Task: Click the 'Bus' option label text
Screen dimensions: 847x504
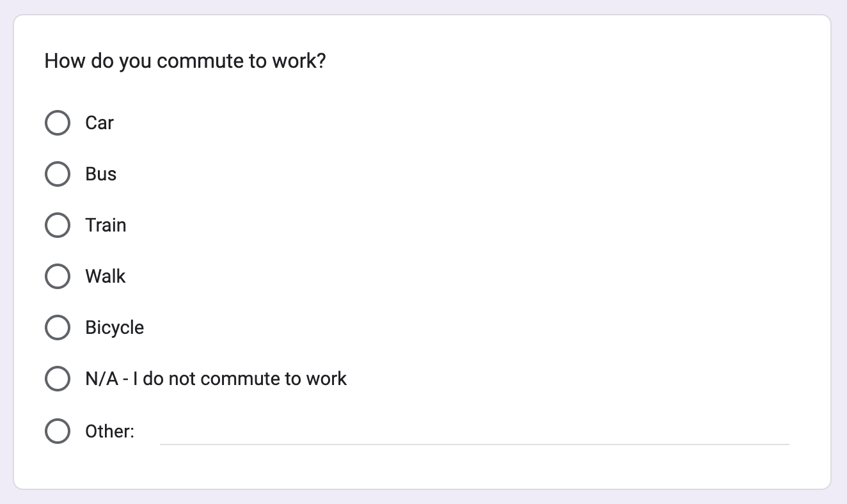Action: tap(101, 174)
